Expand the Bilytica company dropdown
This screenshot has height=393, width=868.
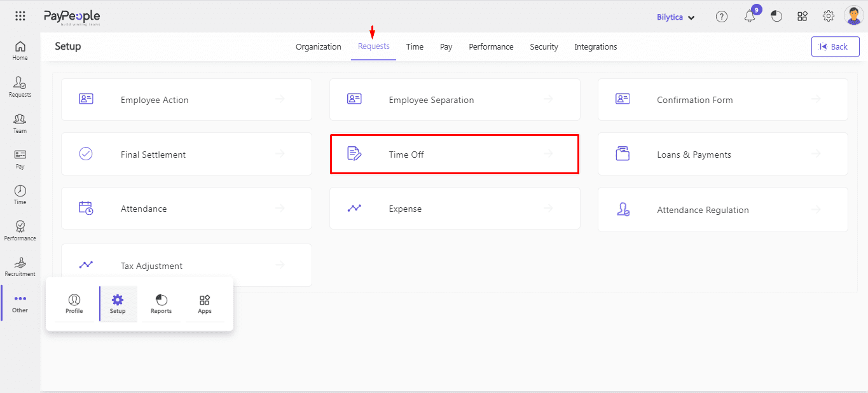tap(675, 17)
